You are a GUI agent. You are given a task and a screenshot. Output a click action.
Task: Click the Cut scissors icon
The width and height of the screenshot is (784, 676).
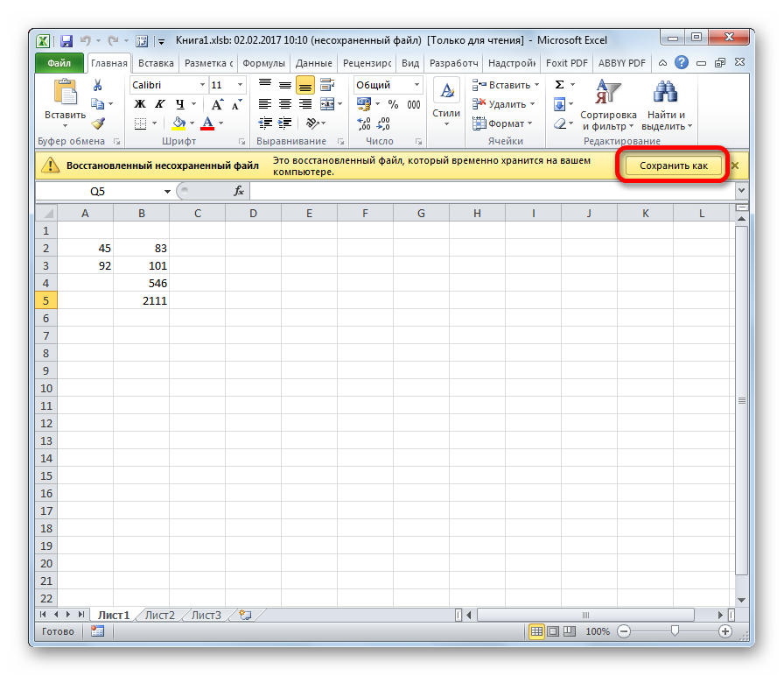pos(98,85)
